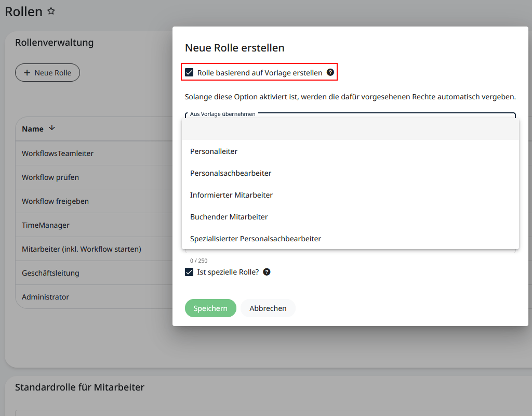Select the Personalsachbearbeiter template

point(230,173)
